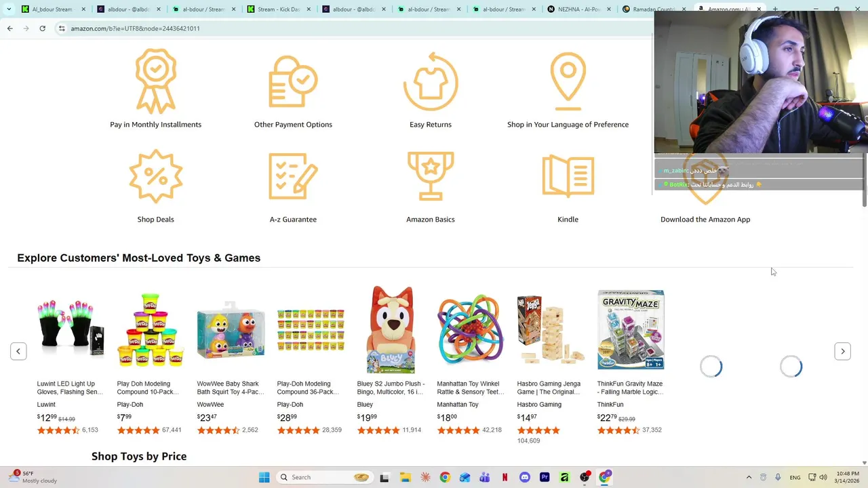Click the Amazon Basics label text
This screenshot has height=488, width=868.
coord(431,220)
